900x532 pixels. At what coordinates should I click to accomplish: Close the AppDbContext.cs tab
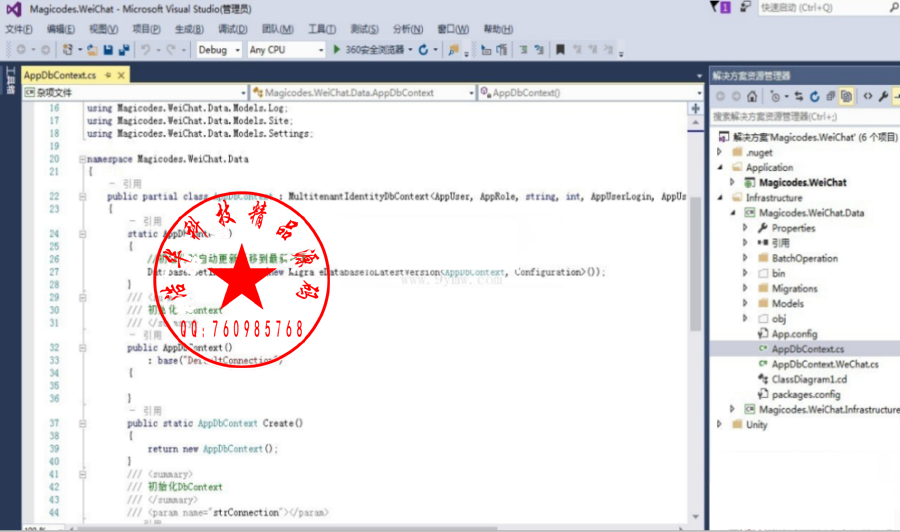tap(121, 75)
